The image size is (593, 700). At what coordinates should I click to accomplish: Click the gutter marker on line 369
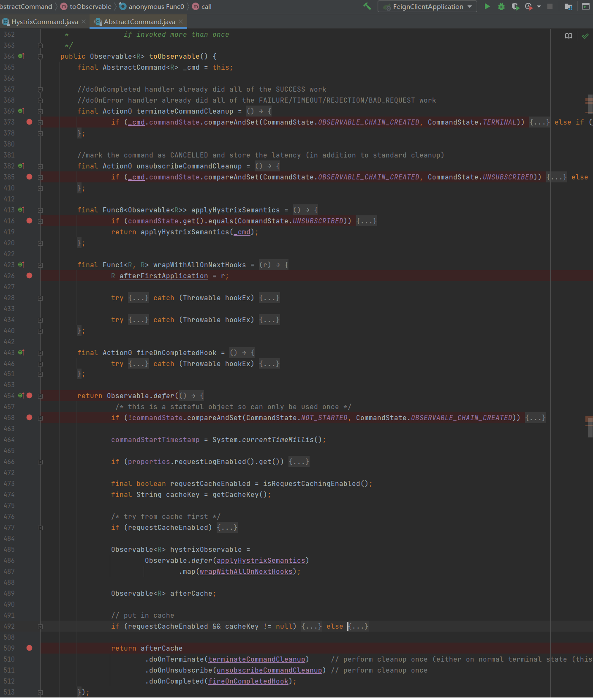pos(21,111)
